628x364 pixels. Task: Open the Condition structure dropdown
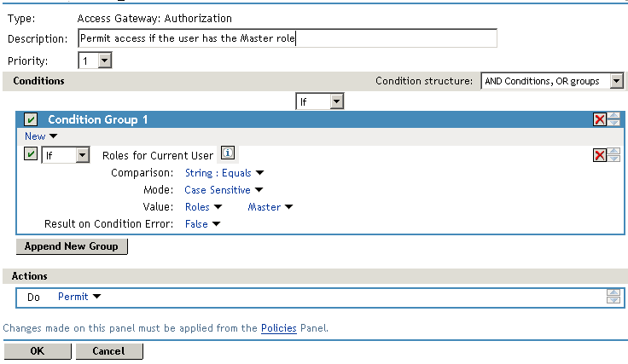(552, 81)
